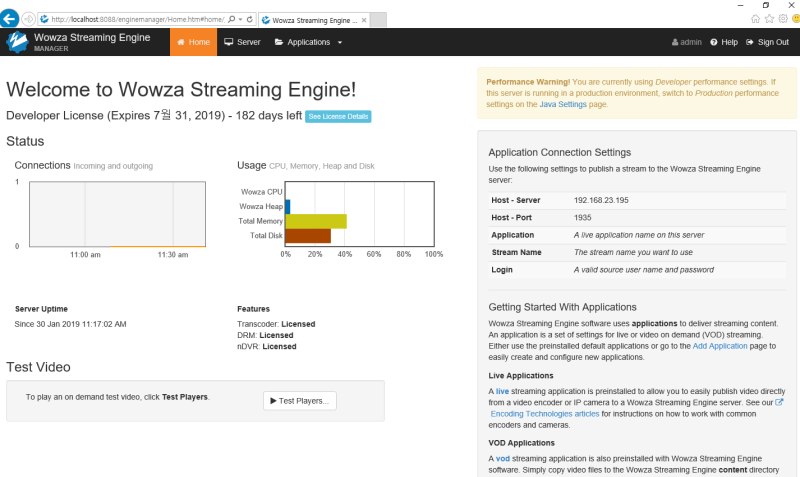This screenshot has width=800, height=477.
Task: Click the admin user link
Action: click(x=687, y=42)
